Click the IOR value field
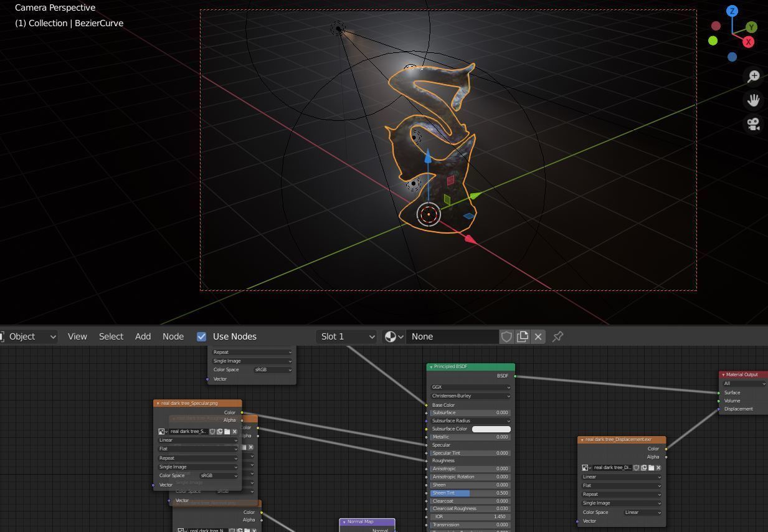 coord(470,516)
